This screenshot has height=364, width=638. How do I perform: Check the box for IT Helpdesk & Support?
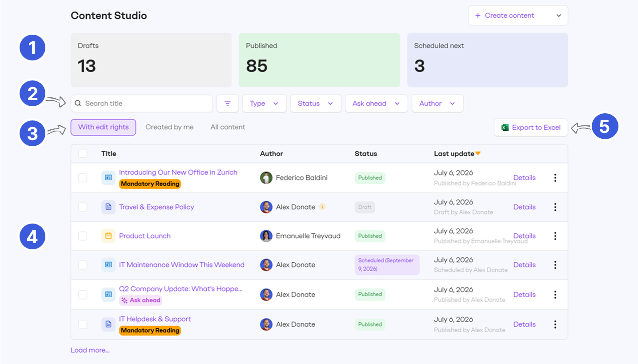tap(83, 324)
